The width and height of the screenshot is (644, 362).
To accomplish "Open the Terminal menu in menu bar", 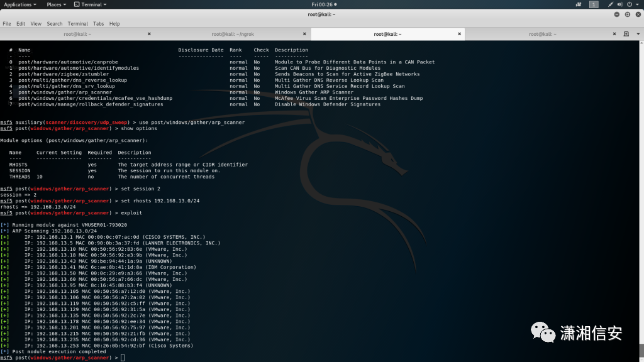I will pyautogui.click(x=77, y=24).
